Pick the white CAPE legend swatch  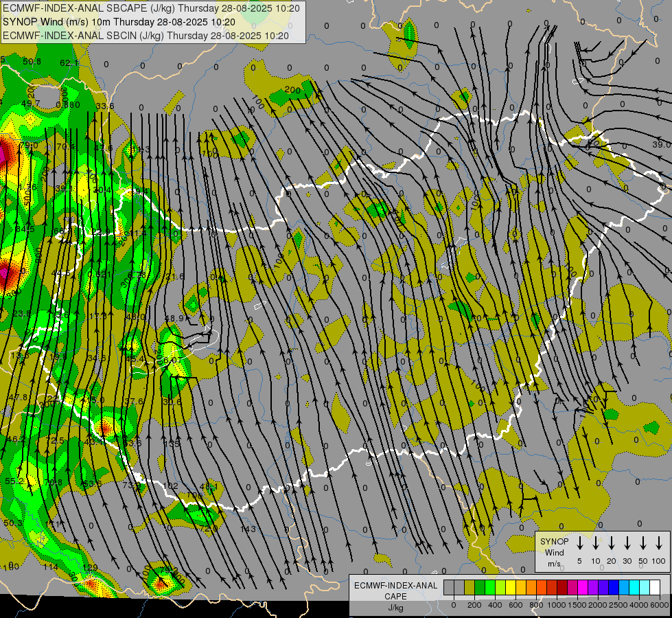(x=654, y=587)
